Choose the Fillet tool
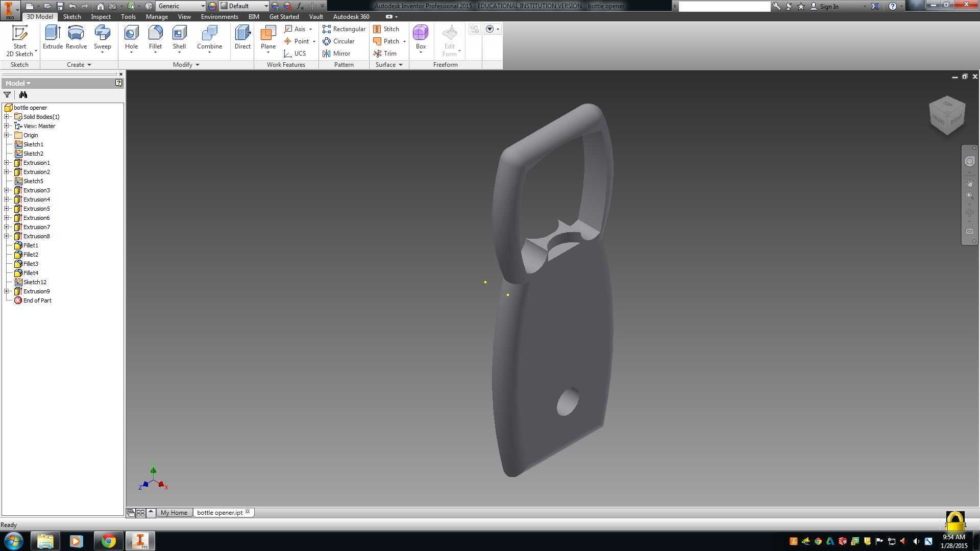The image size is (980, 551). [x=155, y=38]
